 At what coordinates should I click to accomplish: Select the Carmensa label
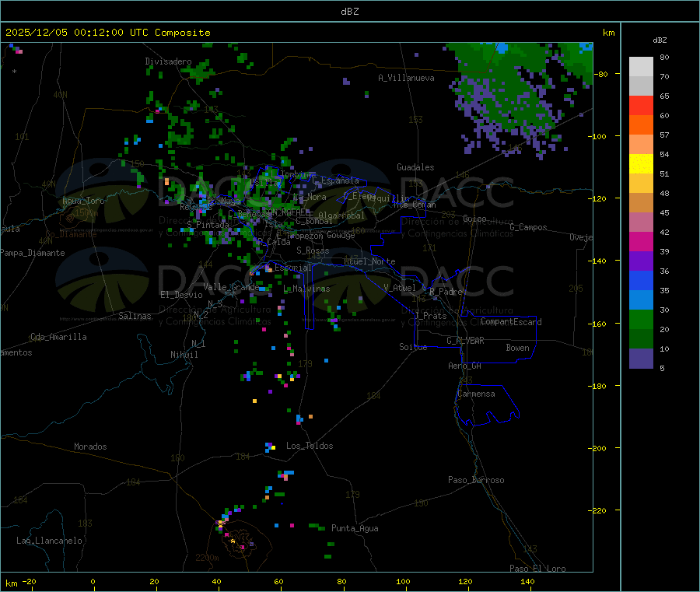476,394
